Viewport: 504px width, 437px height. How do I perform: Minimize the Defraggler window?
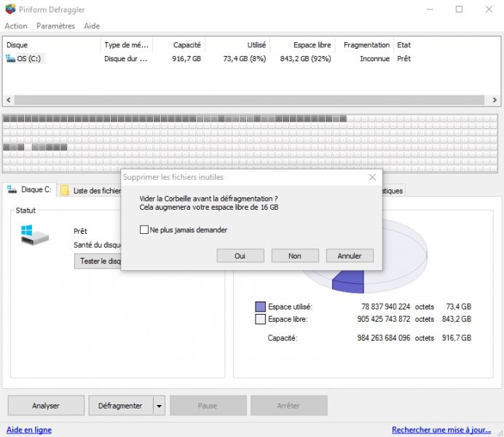click(x=430, y=9)
